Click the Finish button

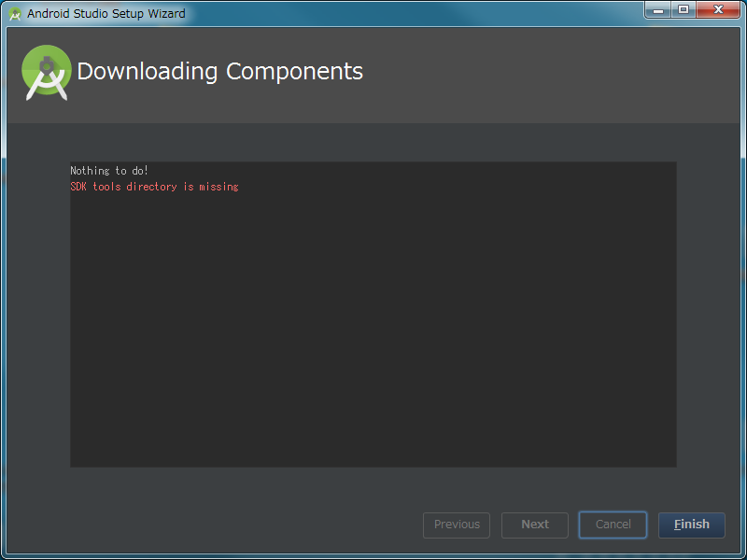coord(691,525)
